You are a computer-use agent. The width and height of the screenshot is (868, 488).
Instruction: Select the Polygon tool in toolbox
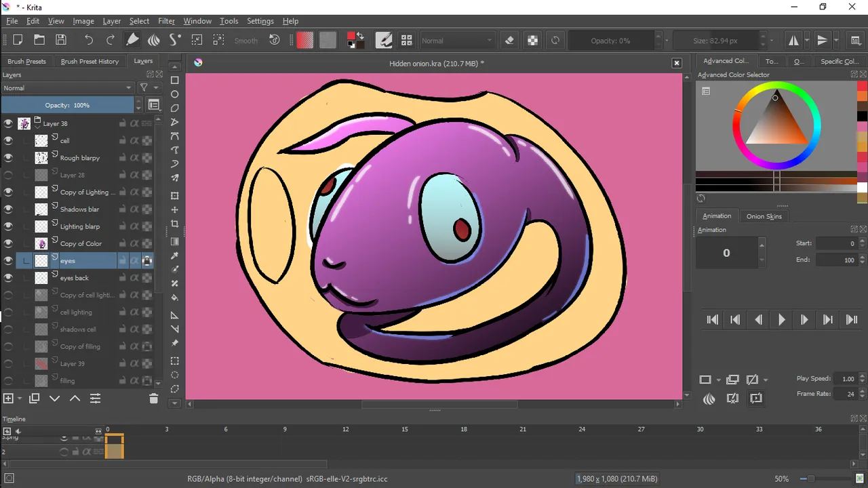tap(174, 108)
